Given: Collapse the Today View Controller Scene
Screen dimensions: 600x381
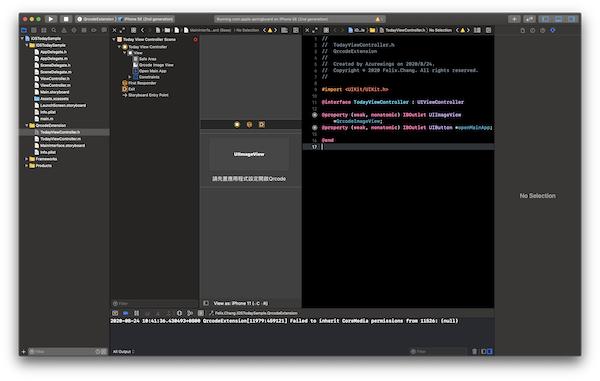Looking at the screenshot, I should [114, 39].
